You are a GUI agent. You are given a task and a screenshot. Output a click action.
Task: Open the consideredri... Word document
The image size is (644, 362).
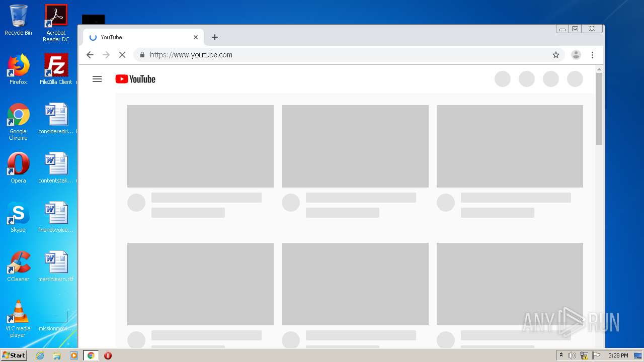[x=56, y=119]
